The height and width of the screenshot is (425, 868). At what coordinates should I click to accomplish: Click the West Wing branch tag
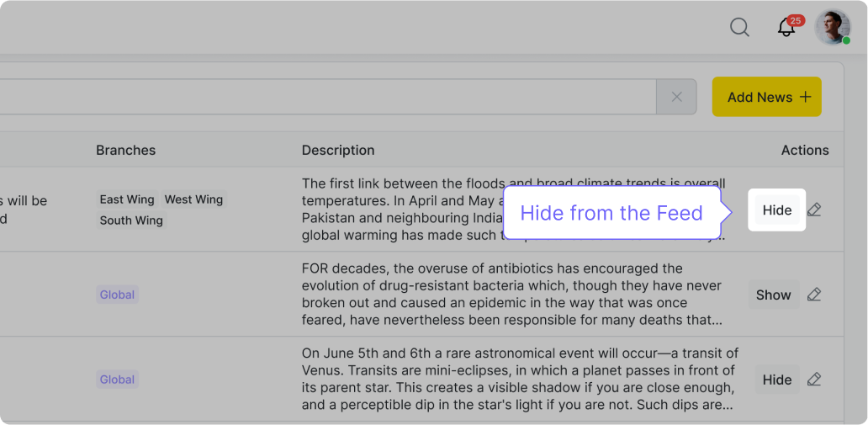(193, 199)
